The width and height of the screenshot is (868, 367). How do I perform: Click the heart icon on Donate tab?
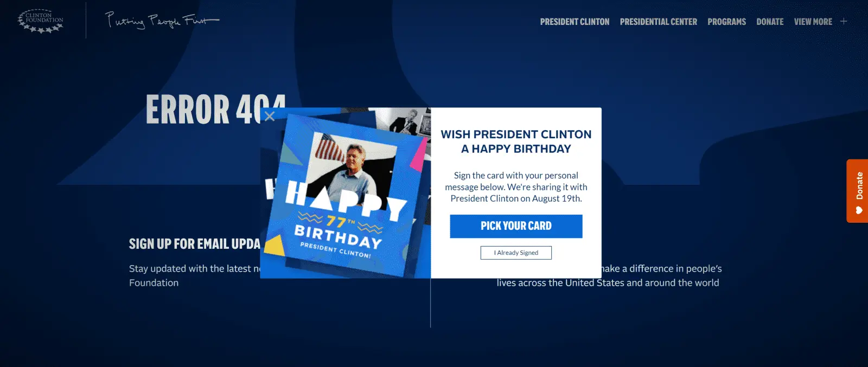(859, 210)
